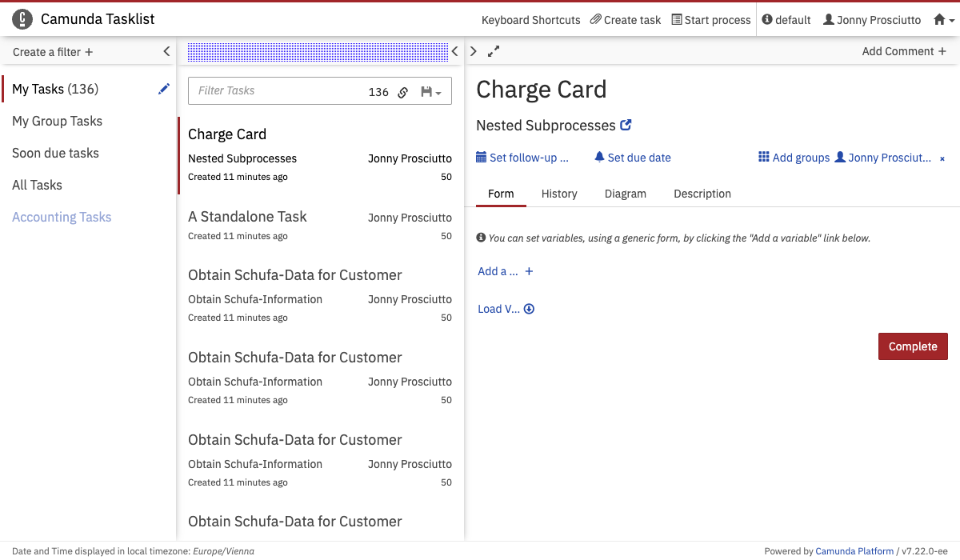Click the Camunda logo icon
Viewport: 960px width, 560px height.
coord(23,19)
